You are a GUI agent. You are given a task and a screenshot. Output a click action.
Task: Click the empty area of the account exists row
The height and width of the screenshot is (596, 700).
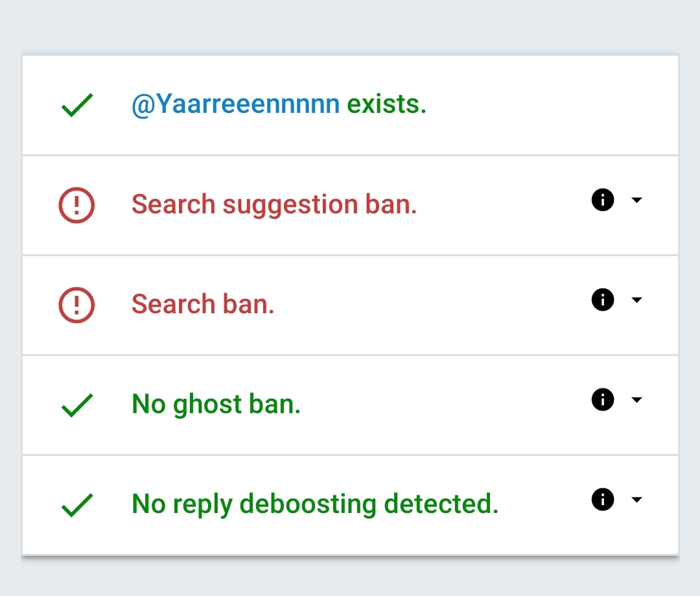pyautogui.click(x=551, y=105)
